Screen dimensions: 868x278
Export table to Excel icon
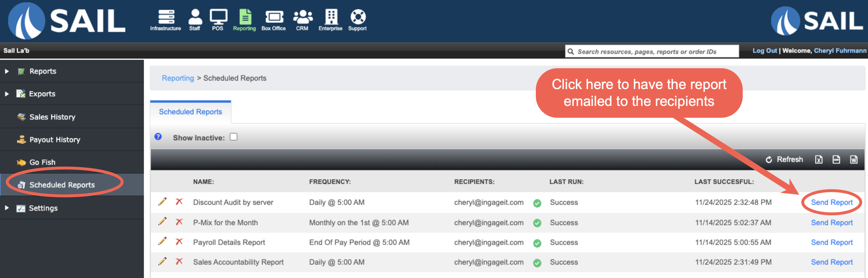(818, 160)
